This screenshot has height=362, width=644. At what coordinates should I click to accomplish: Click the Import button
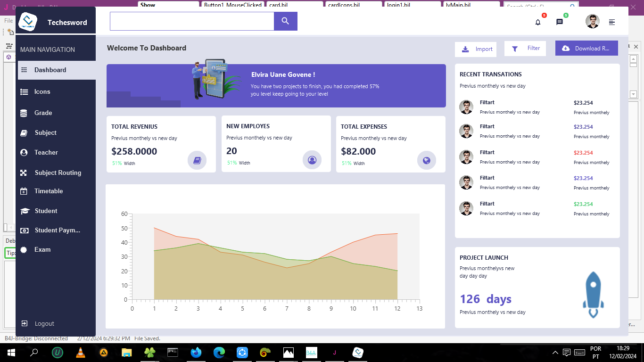[476, 49]
